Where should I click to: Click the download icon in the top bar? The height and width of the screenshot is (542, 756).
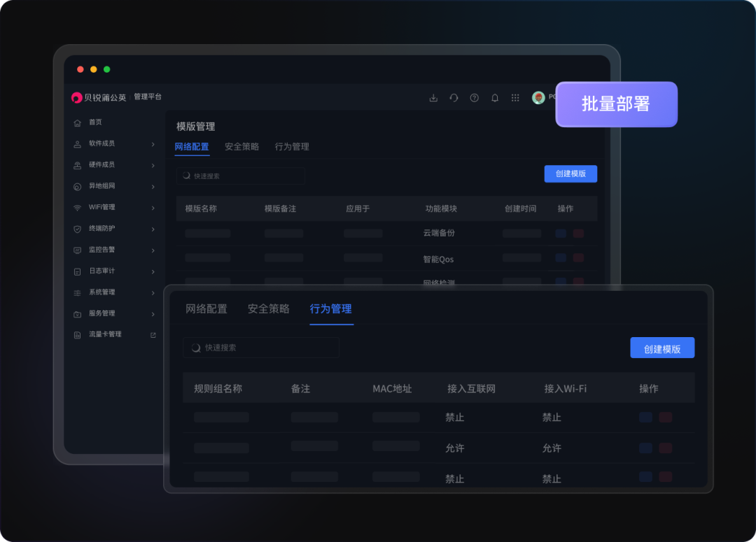[x=433, y=98]
